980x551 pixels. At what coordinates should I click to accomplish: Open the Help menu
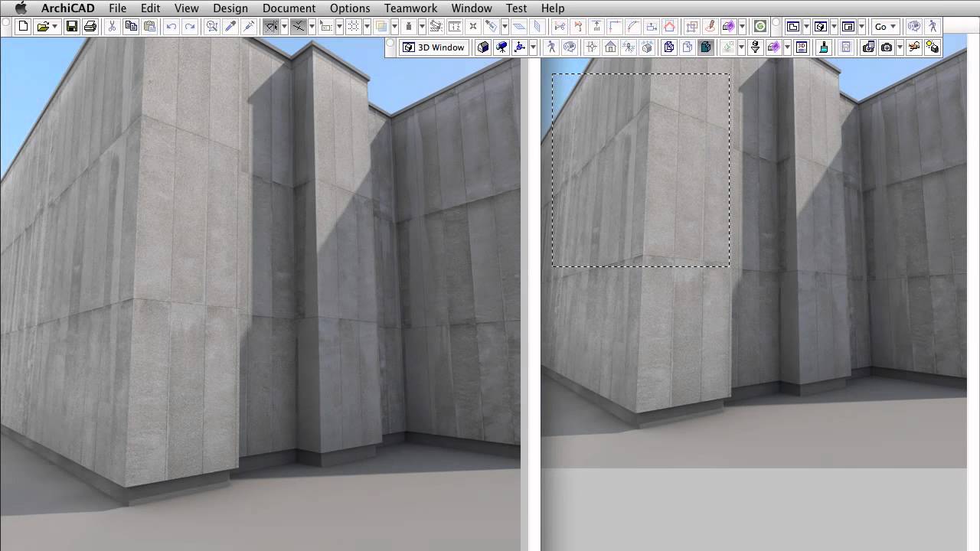[x=553, y=8]
